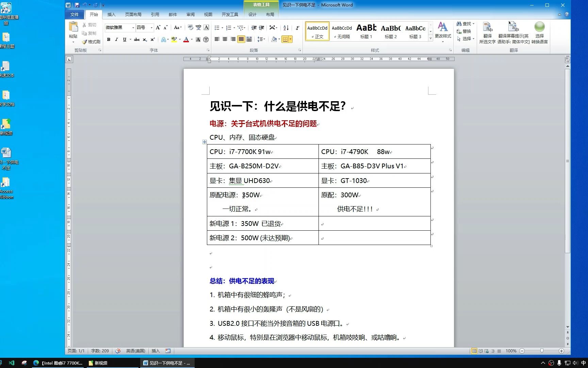Apply yellow text highlight color
The height and width of the screenshot is (368, 588).
point(174,40)
